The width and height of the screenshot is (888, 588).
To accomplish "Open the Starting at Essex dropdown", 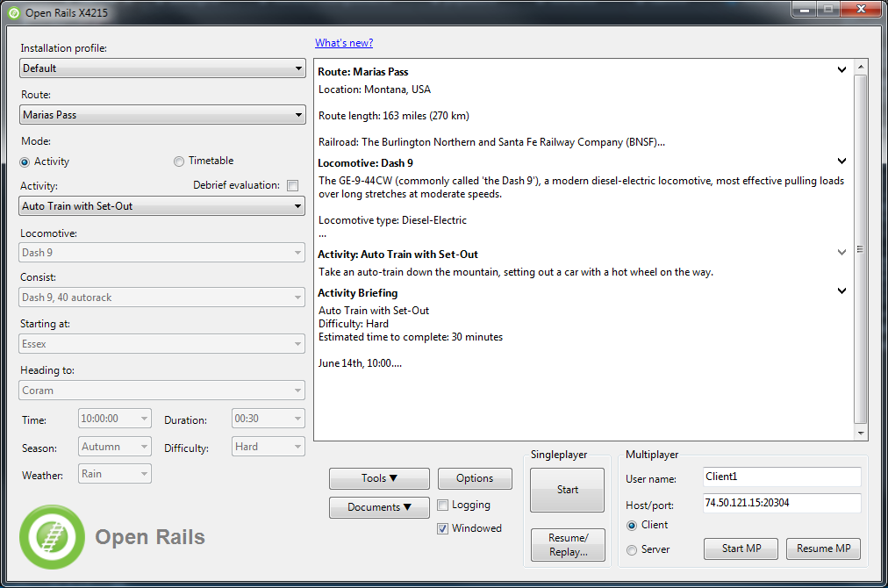I will [162, 344].
